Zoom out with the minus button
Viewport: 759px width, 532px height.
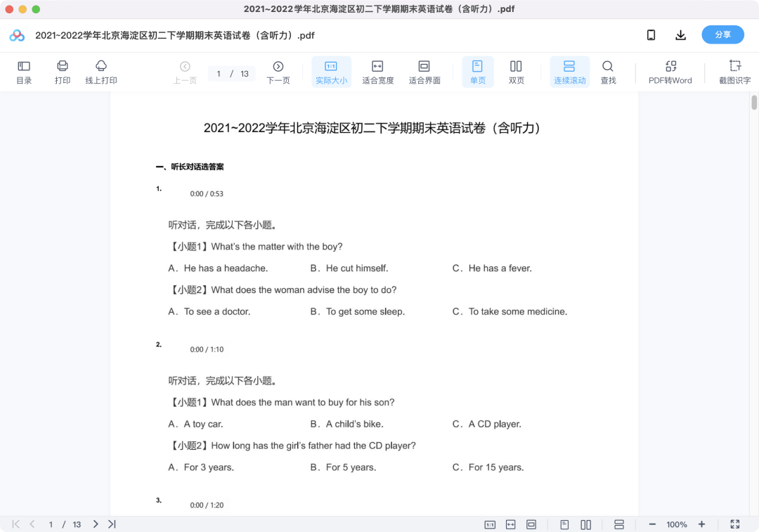tap(652, 524)
